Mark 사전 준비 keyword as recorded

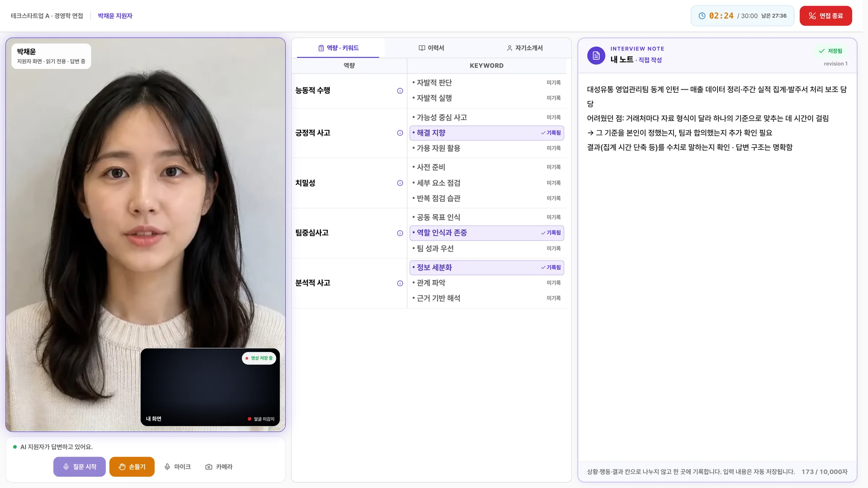point(486,167)
